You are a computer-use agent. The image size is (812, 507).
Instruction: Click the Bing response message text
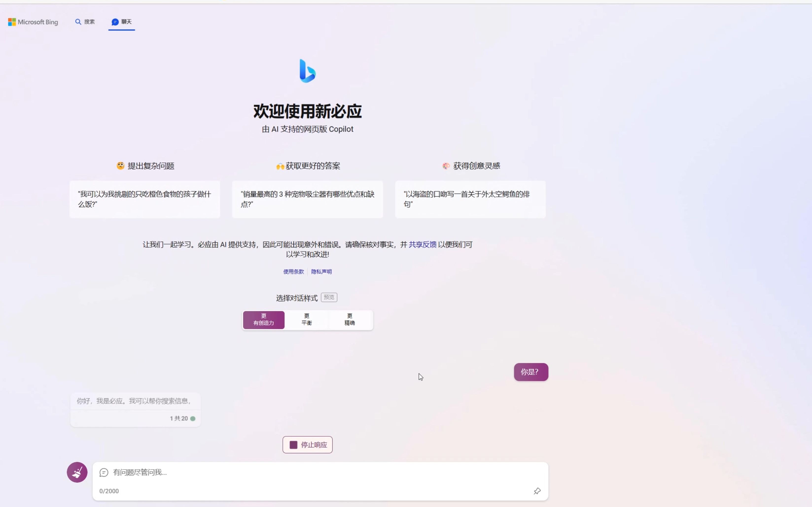(x=134, y=401)
